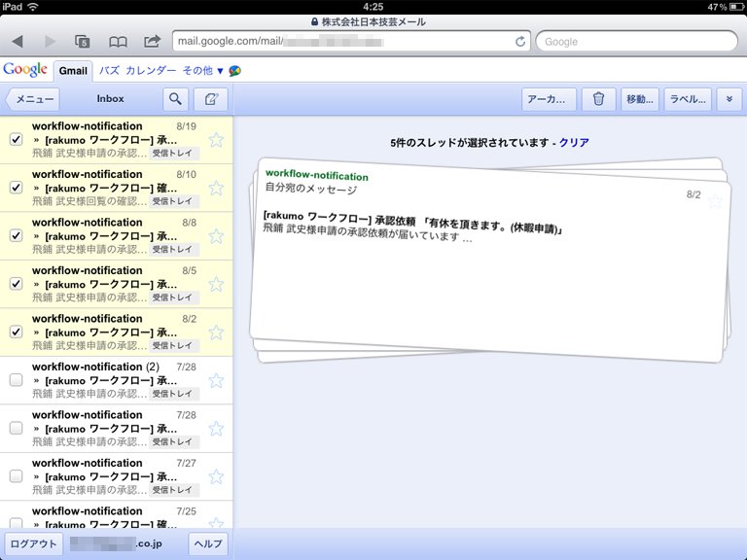Star the 8/10 email
The width and height of the screenshot is (747, 560).
pyautogui.click(x=216, y=188)
